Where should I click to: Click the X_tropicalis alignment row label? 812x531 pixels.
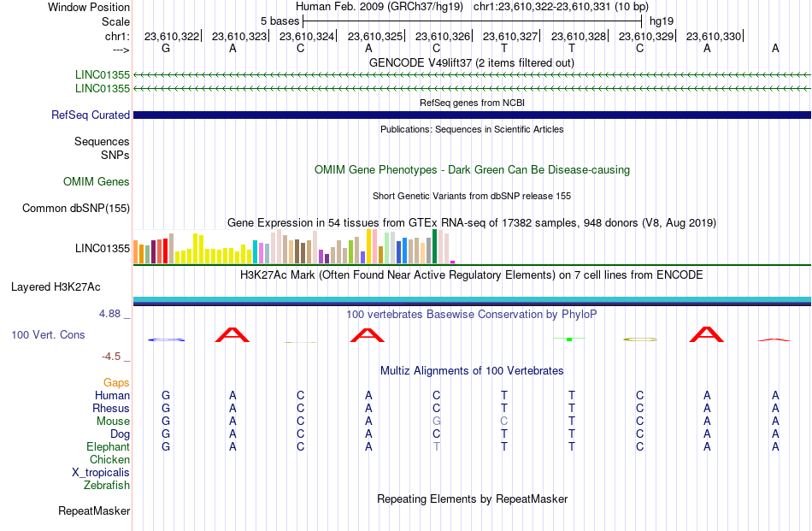coord(101,473)
